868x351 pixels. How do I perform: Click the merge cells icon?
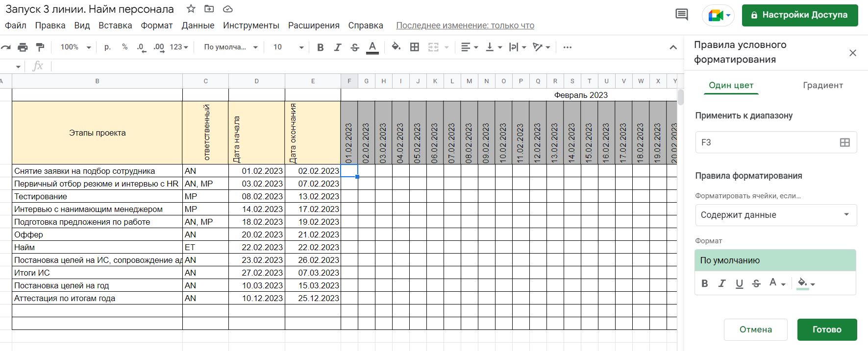point(433,47)
